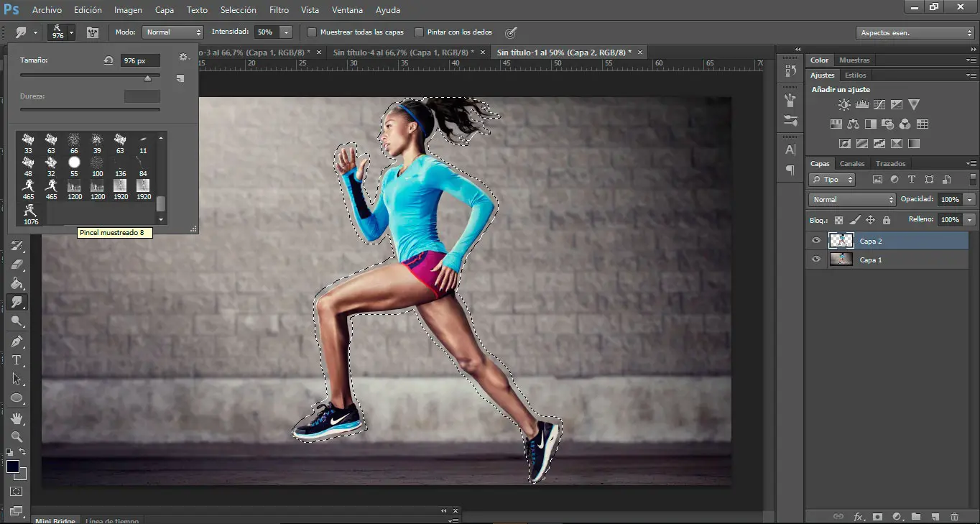Switch to the Canales tab
Image resolution: width=980 pixels, height=524 pixels.
tap(852, 164)
